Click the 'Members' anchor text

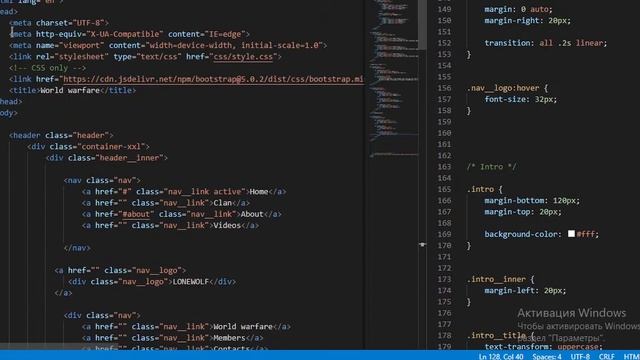pyautogui.click(x=229, y=338)
